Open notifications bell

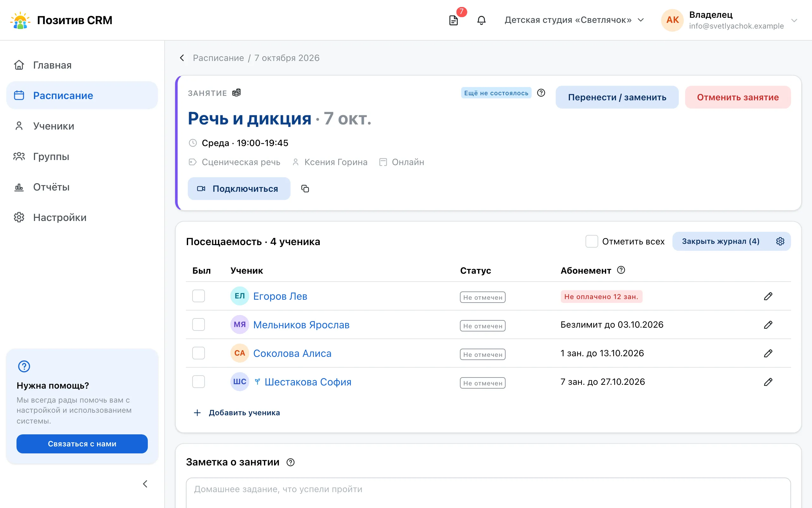[x=481, y=20]
